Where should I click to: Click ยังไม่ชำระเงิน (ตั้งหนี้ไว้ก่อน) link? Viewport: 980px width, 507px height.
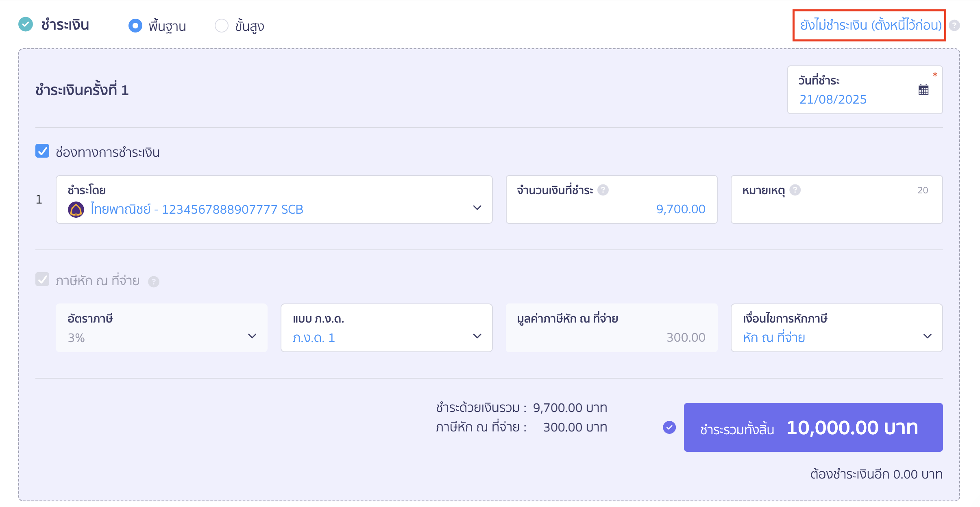click(x=870, y=25)
